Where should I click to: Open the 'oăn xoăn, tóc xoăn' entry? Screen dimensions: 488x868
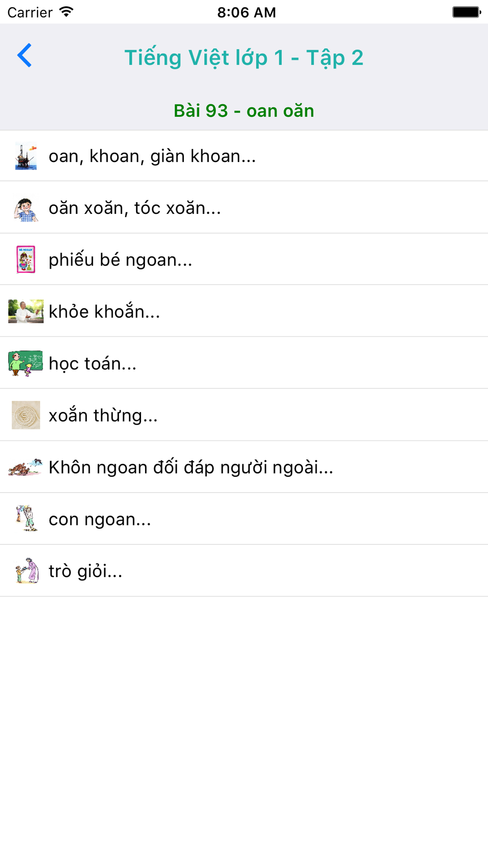[244, 207]
